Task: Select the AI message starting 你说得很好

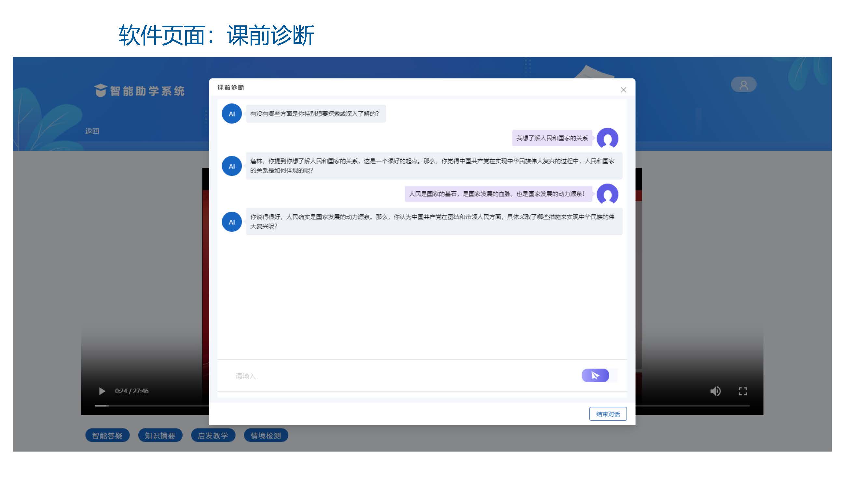Action: click(434, 222)
